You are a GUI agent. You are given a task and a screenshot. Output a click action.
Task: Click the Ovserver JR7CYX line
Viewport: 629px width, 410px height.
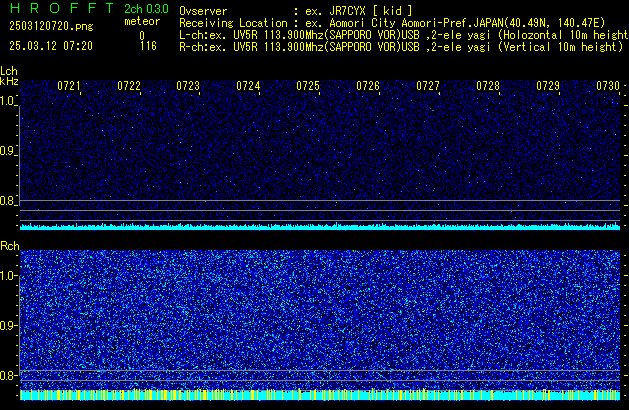pos(296,11)
